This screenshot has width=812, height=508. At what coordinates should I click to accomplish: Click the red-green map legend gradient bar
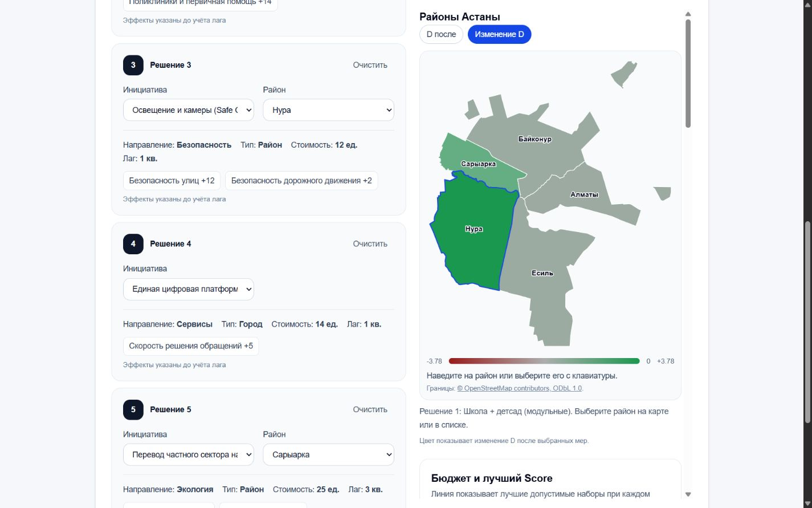[544, 361]
